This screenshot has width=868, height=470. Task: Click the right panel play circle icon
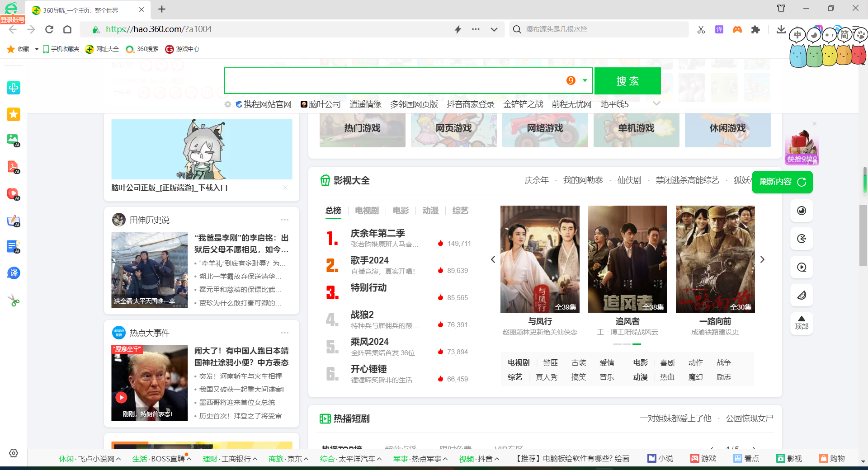click(802, 267)
